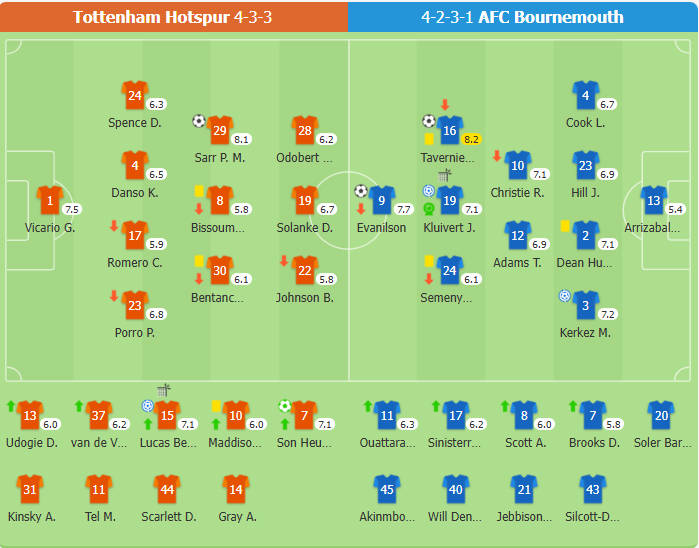Image resolution: width=699 pixels, height=548 pixels.
Task: Click the Cook L. player name
Action: click(585, 123)
